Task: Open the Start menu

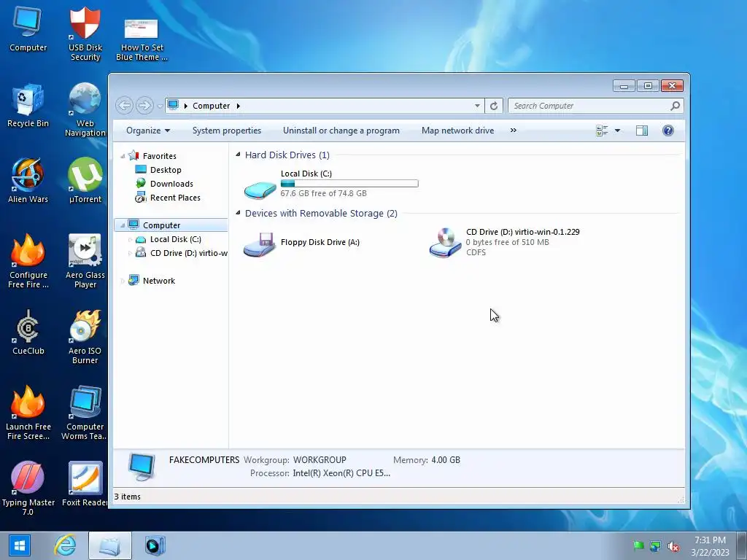Action: (x=20, y=545)
